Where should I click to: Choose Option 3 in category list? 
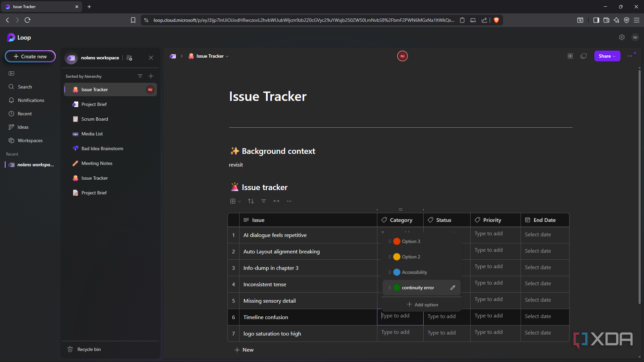[x=411, y=241]
